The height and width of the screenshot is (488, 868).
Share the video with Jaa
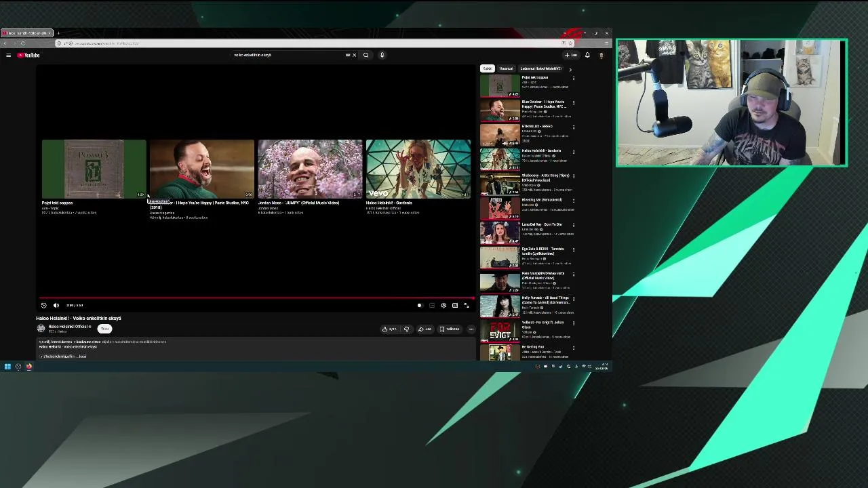[425, 329]
